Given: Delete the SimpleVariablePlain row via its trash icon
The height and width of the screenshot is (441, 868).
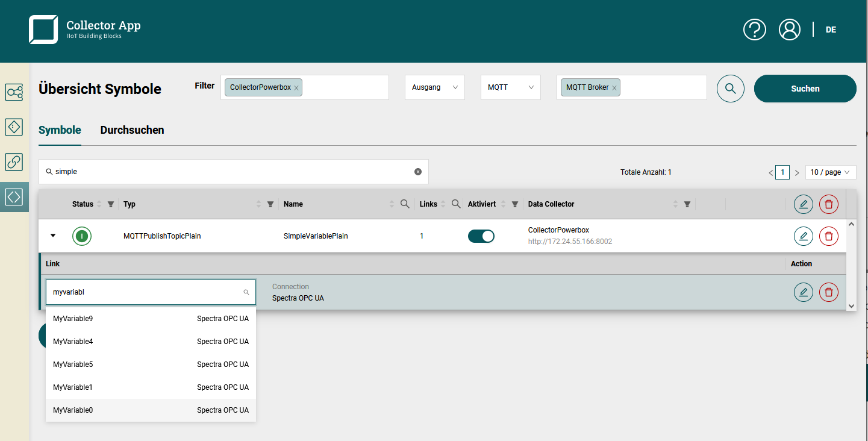Looking at the screenshot, I should click(829, 236).
